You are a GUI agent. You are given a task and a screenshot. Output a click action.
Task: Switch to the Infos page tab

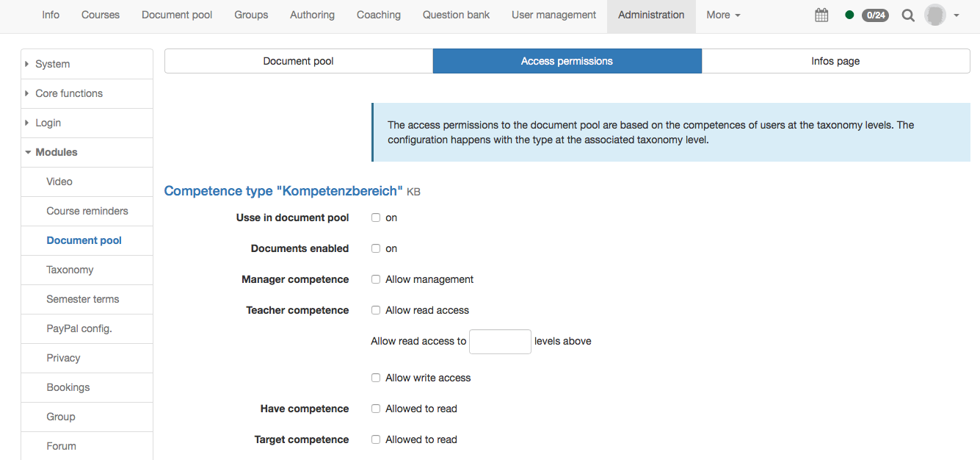835,61
